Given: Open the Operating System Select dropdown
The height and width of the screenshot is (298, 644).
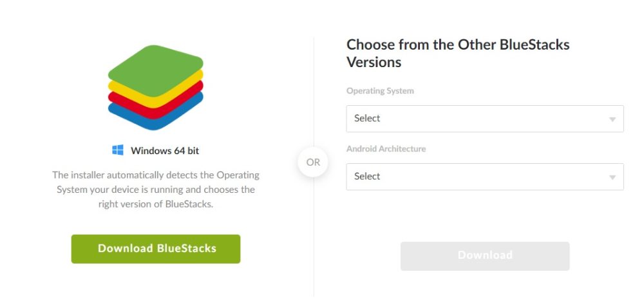Looking at the screenshot, I should (484, 119).
